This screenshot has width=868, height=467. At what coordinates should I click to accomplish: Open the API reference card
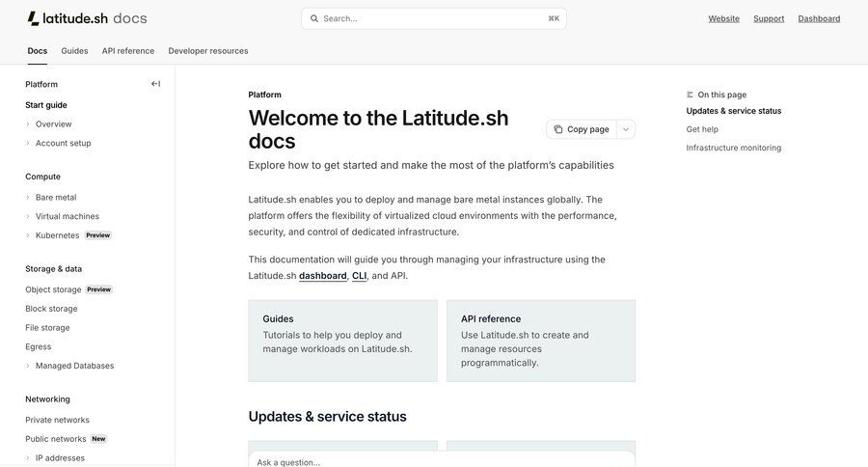tap(541, 341)
